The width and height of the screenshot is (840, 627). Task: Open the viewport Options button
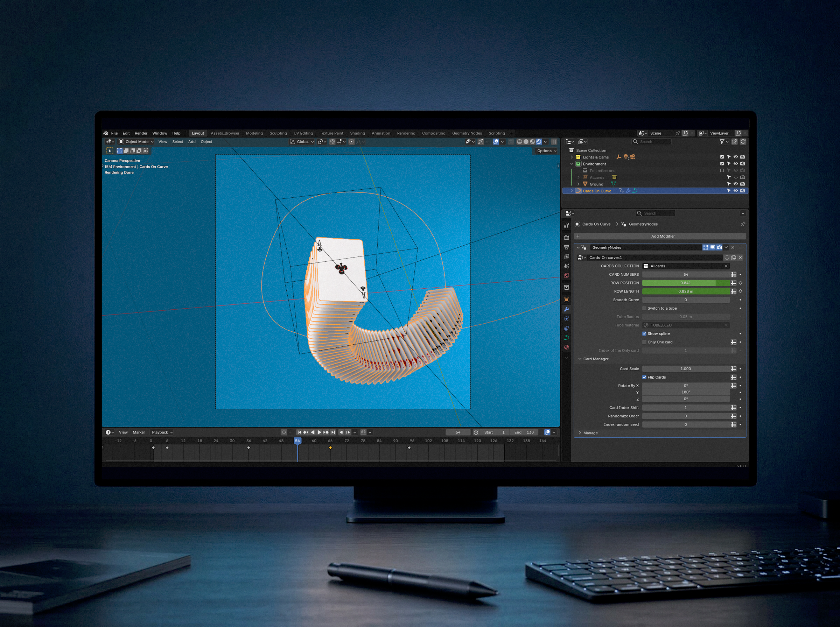pyautogui.click(x=546, y=151)
